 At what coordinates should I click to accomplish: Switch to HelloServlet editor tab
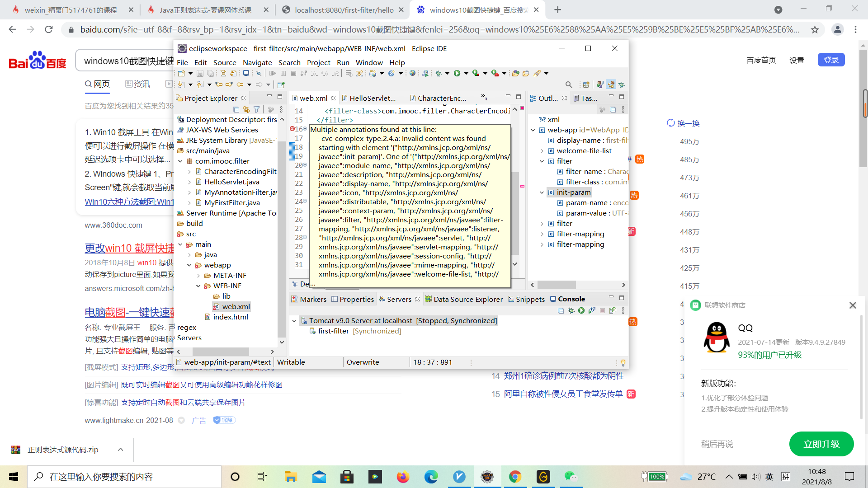[x=368, y=98]
